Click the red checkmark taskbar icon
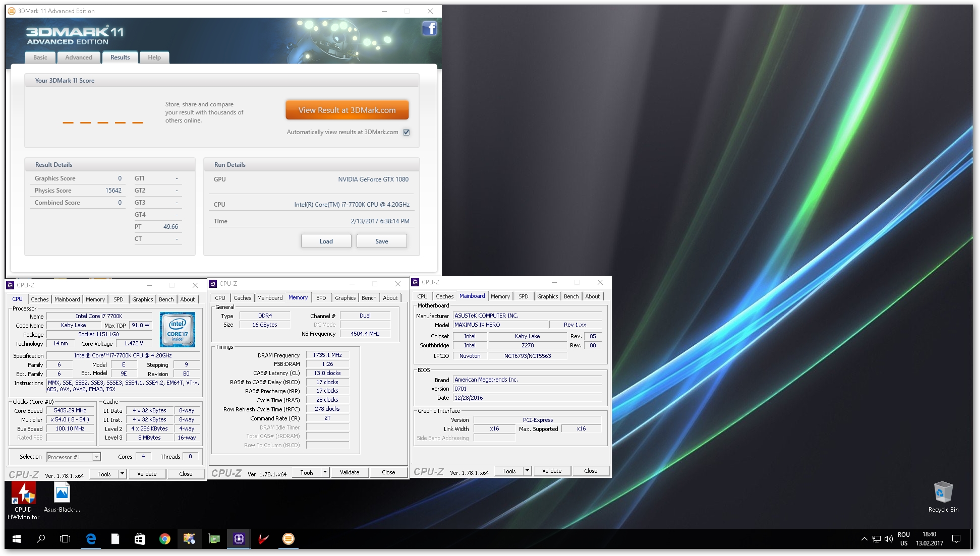The width and height of the screenshot is (980, 556). pyautogui.click(x=263, y=539)
